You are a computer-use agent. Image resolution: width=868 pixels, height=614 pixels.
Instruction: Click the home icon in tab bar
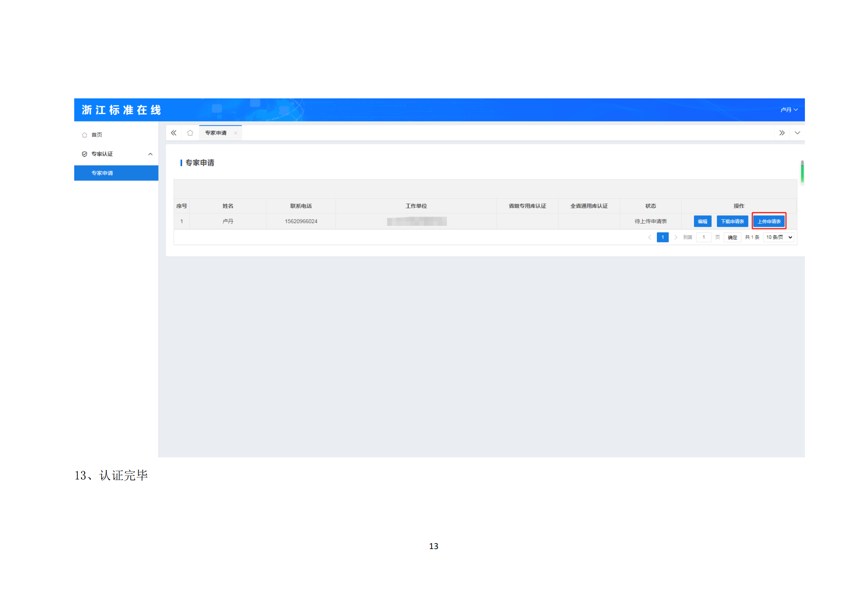tap(190, 133)
